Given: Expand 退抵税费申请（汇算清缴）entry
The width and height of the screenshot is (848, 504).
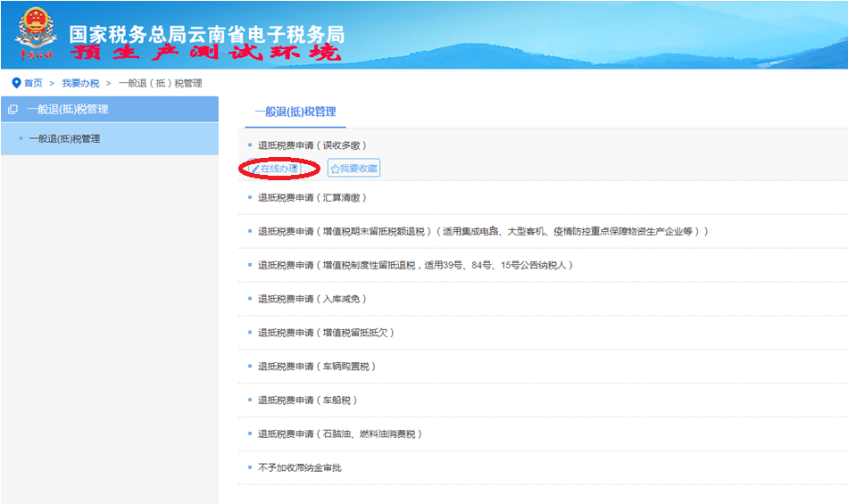Looking at the screenshot, I should (312, 198).
